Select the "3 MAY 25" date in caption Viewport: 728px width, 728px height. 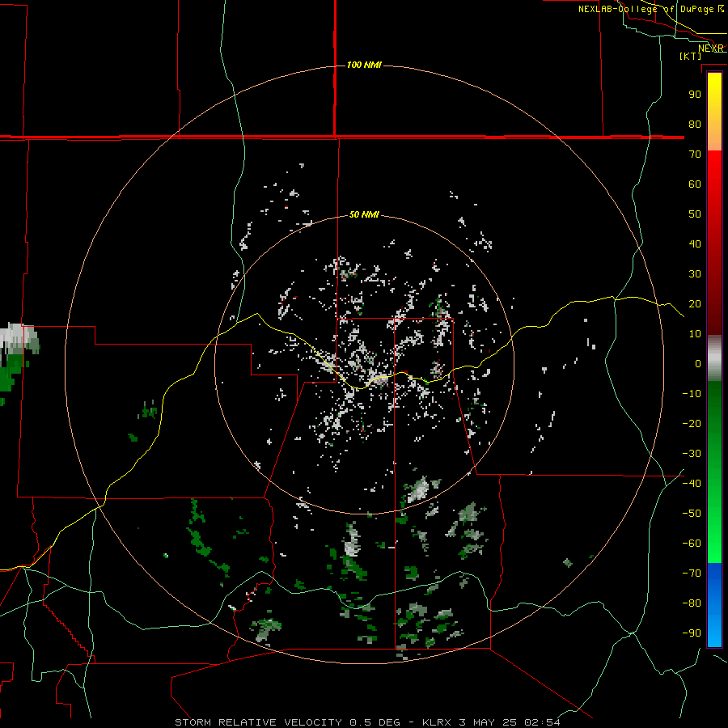tap(489, 722)
